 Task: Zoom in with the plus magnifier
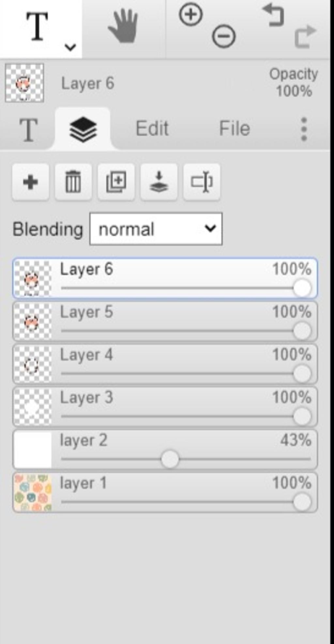pos(190,15)
